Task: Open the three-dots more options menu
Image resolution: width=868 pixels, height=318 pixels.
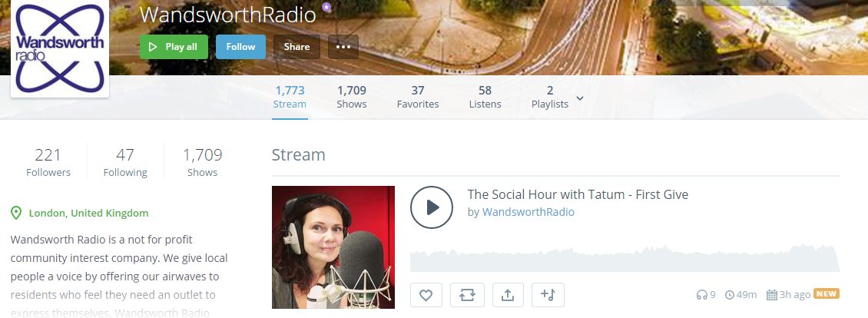Action: 343,47
